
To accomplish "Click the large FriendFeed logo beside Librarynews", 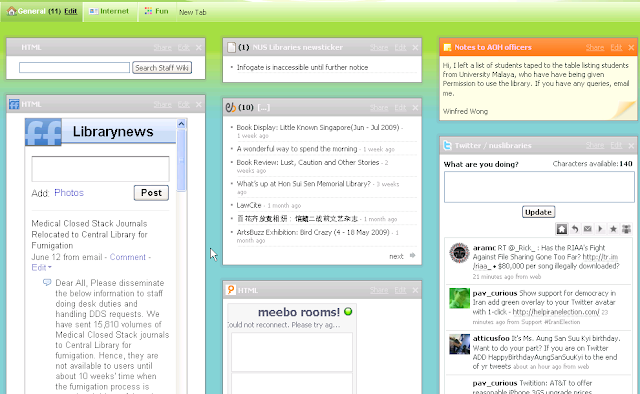I will (x=43, y=132).
